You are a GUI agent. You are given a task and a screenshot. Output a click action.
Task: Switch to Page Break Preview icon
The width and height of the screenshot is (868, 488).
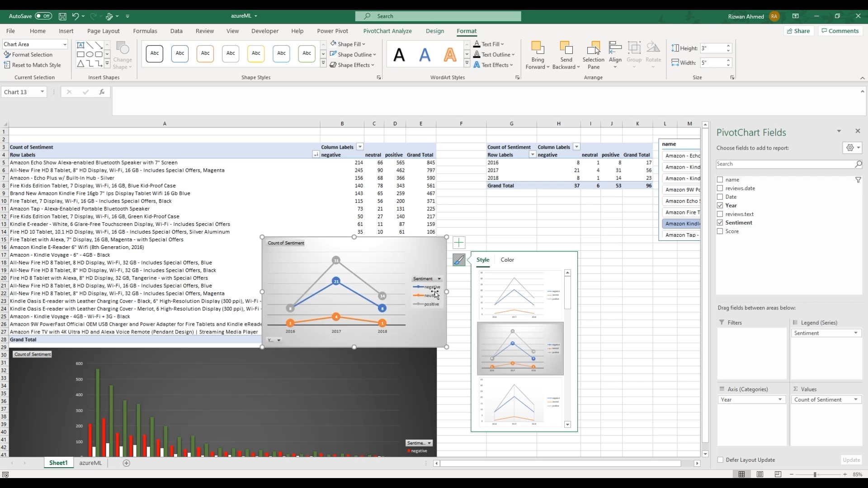[x=778, y=474]
